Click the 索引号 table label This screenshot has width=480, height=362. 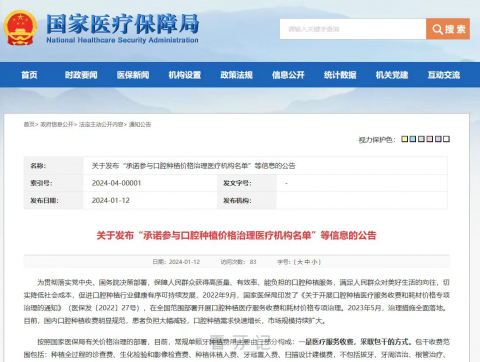tap(41, 183)
